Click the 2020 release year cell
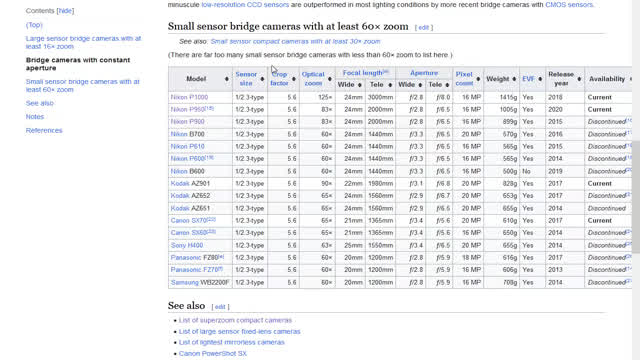Image resolution: width=640 pixels, height=360 pixels. point(565,109)
